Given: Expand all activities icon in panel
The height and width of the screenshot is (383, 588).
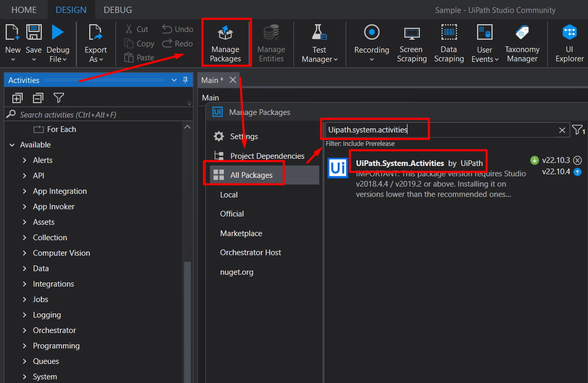Looking at the screenshot, I should pyautogui.click(x=17, y=98).
